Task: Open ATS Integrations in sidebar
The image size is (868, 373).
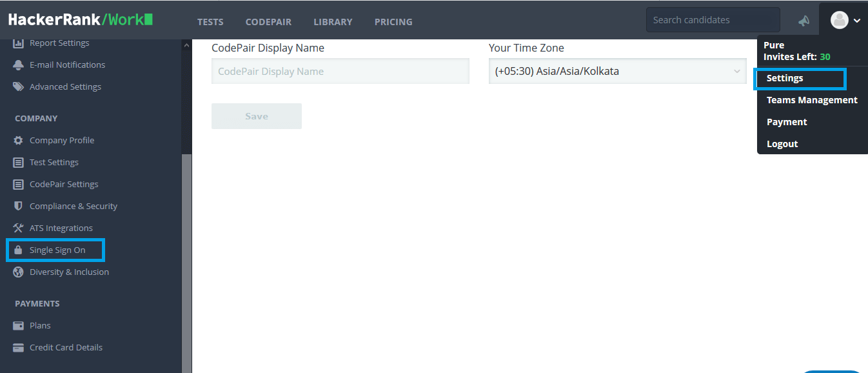Action: pos(61,228)
